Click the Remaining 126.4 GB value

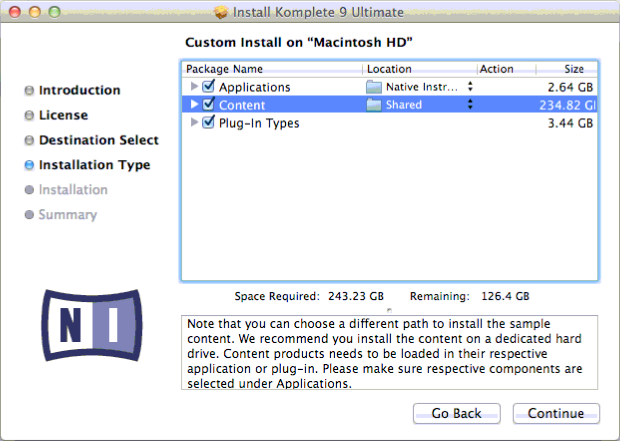505,296
